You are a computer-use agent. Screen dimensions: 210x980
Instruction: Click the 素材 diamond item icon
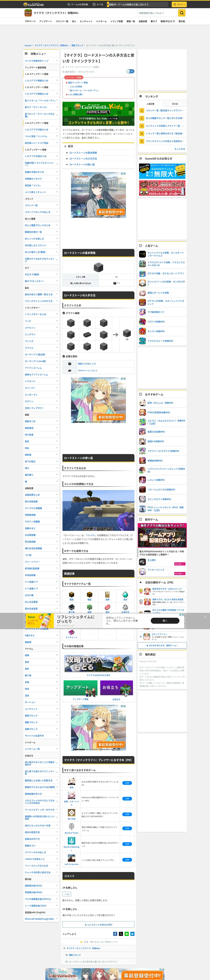[x=125, y=595]
